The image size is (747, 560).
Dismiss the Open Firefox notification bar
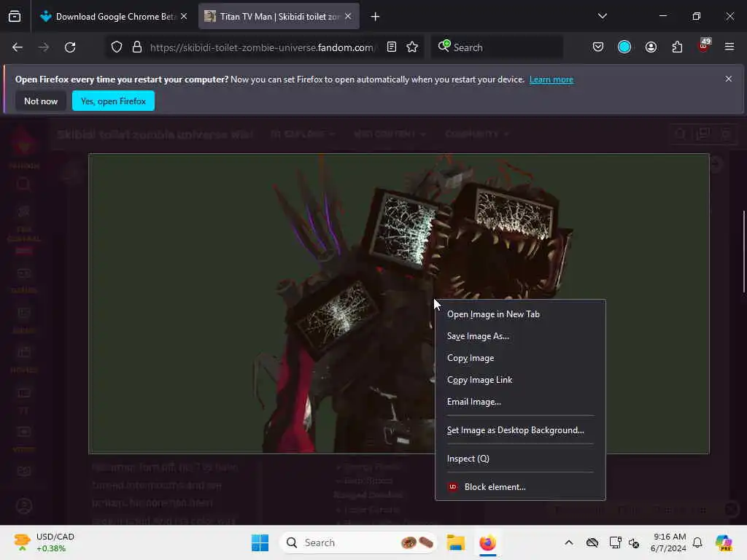point(729,79)
